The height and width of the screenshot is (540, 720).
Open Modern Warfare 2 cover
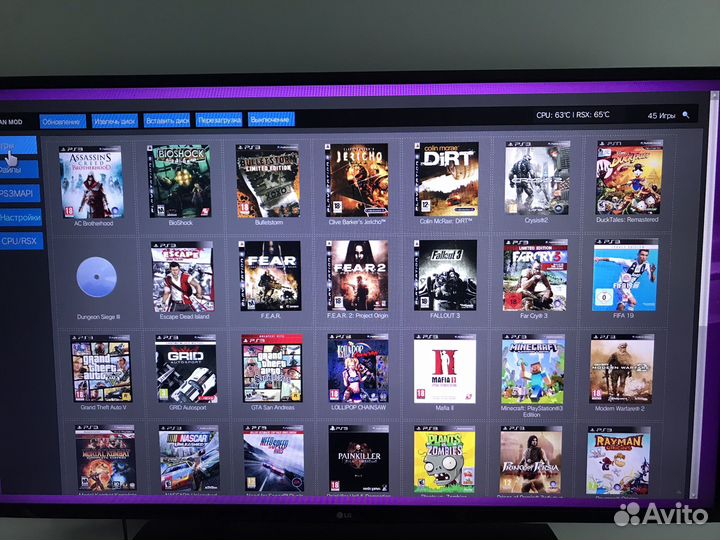pos(621,369)
